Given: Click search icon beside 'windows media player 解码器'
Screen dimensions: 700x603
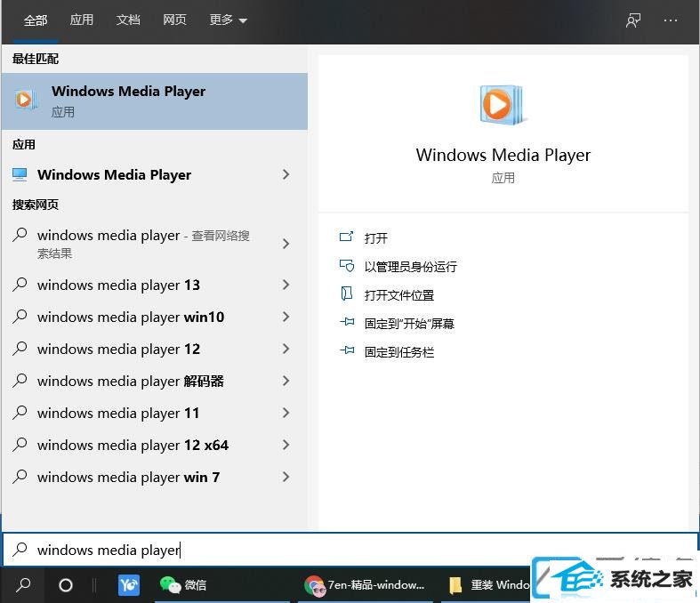Looking at the screenshot, I should point(20,381).
